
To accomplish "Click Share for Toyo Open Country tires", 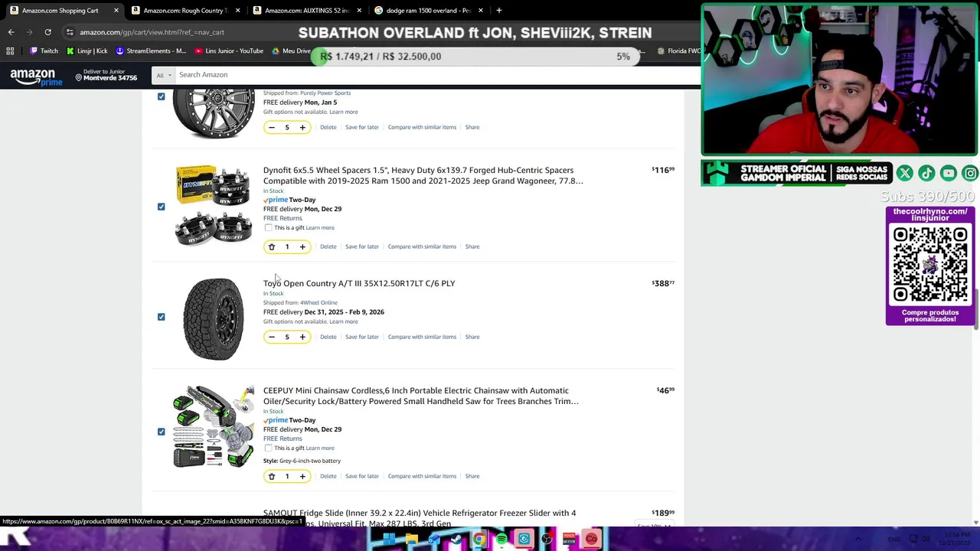I will point(472,337).
